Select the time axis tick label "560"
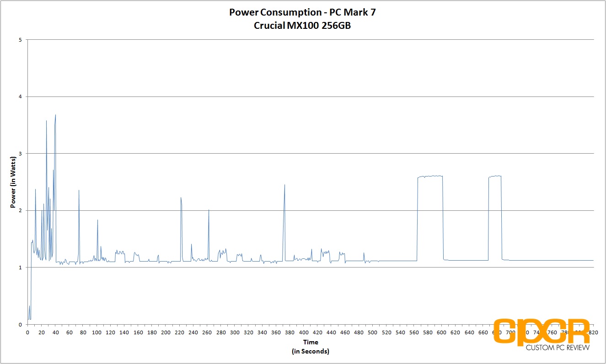 pyautogui.click(x=414, y=332)
